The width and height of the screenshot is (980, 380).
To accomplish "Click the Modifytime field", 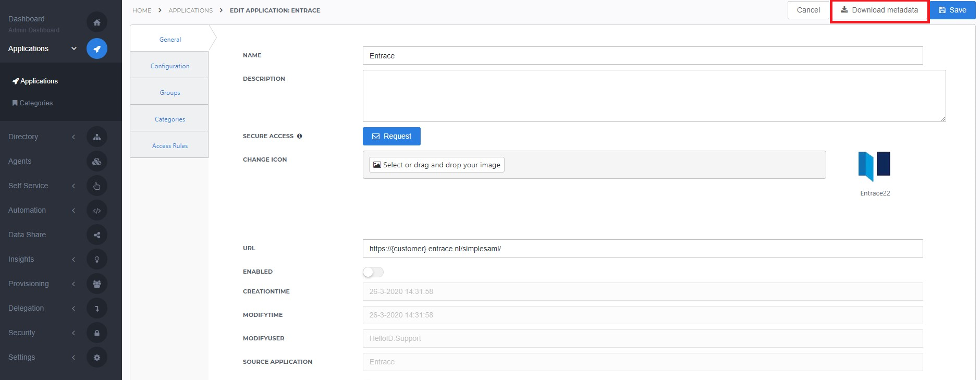I will [643, 315].
